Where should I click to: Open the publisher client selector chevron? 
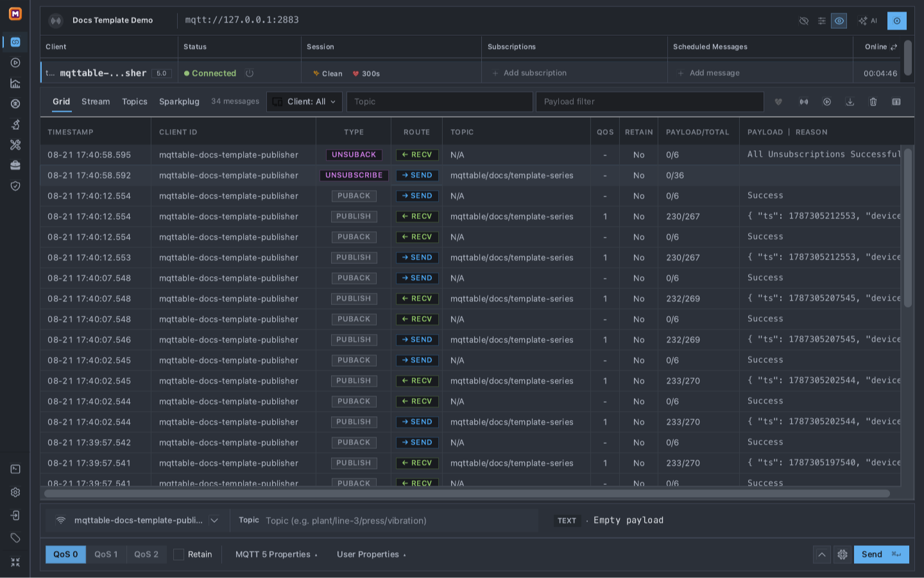(x=214, y=521)
